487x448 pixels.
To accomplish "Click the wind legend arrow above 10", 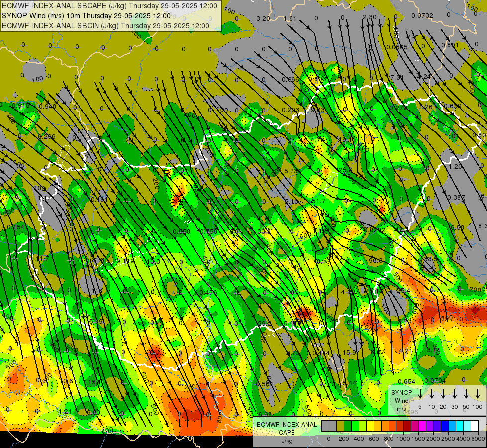I will click(431, 394).
